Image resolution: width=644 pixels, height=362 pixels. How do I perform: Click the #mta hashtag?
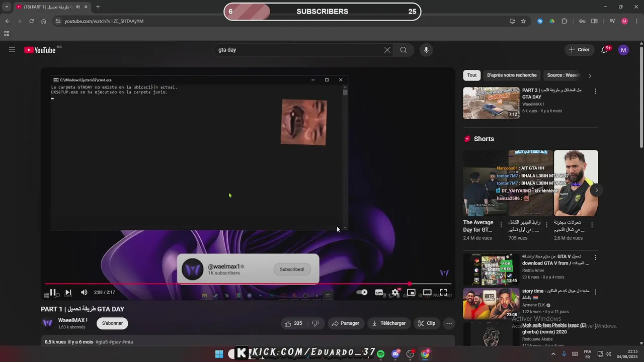pyautogui.click(x=128, y=342)
